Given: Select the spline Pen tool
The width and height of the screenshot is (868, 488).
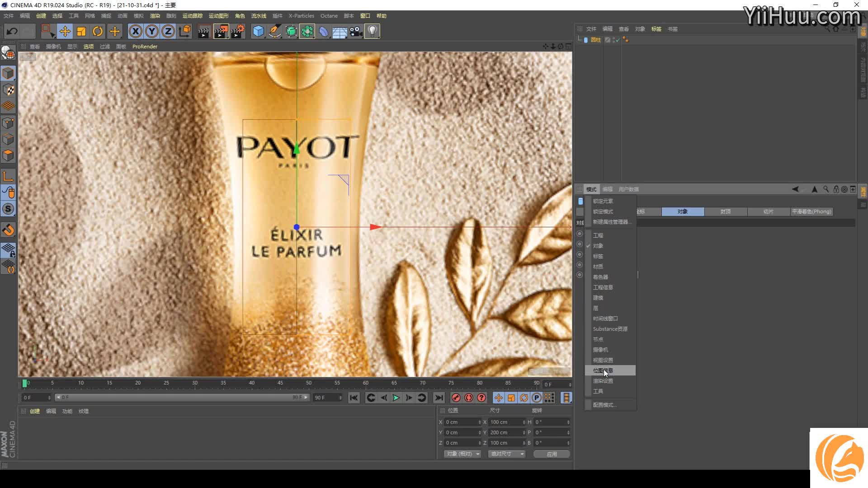Looking at the screenshot, I should (x=274, y=31).
